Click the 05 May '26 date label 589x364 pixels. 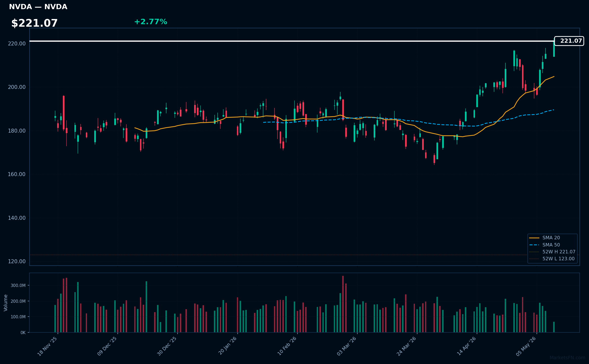526,346
